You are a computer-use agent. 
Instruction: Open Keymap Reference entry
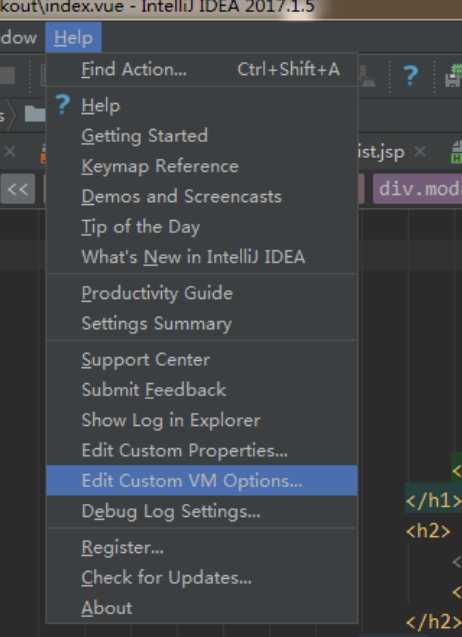pos(202,166)
